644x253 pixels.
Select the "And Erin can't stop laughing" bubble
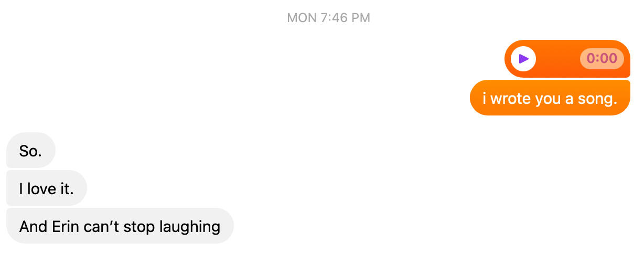(120, 226)
